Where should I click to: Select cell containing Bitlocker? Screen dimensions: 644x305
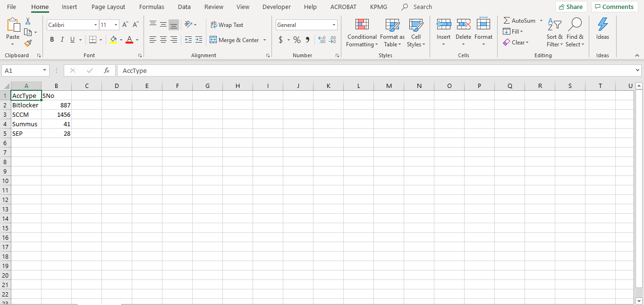26,105
